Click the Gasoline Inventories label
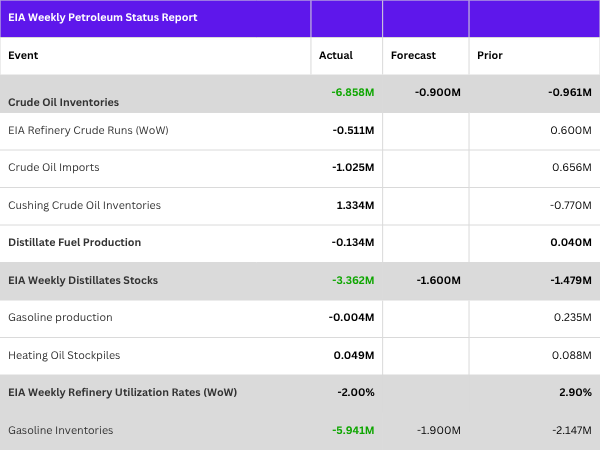The height and width of the screenshot is (450, 600). [61, 430]
